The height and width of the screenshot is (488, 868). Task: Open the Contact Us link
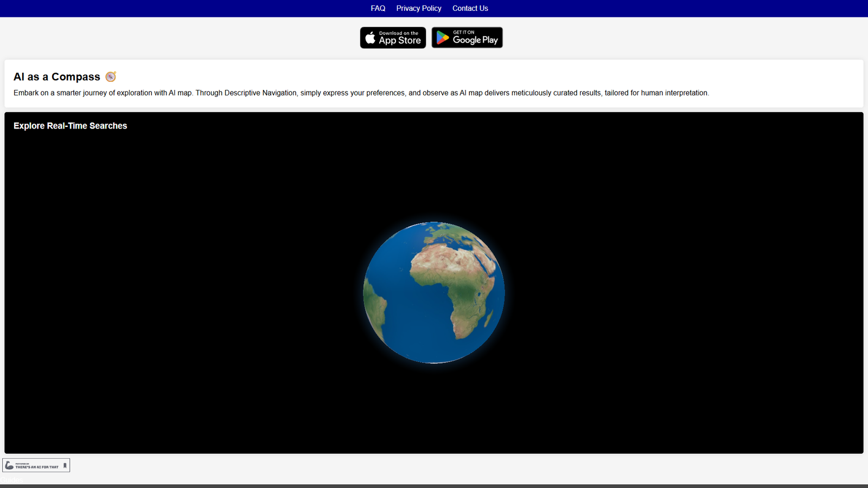(470, 8)
